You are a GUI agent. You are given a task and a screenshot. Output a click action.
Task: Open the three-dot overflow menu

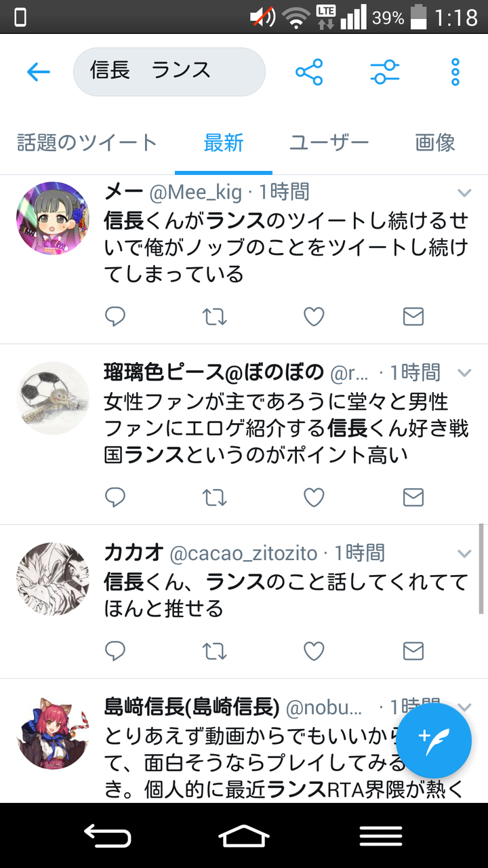[x=455, y=72]
